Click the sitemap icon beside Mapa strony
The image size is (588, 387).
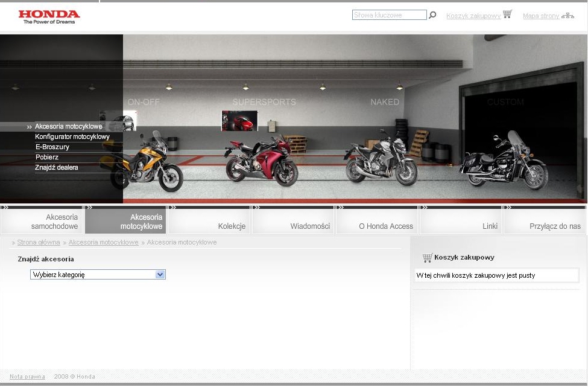[567, 16]
